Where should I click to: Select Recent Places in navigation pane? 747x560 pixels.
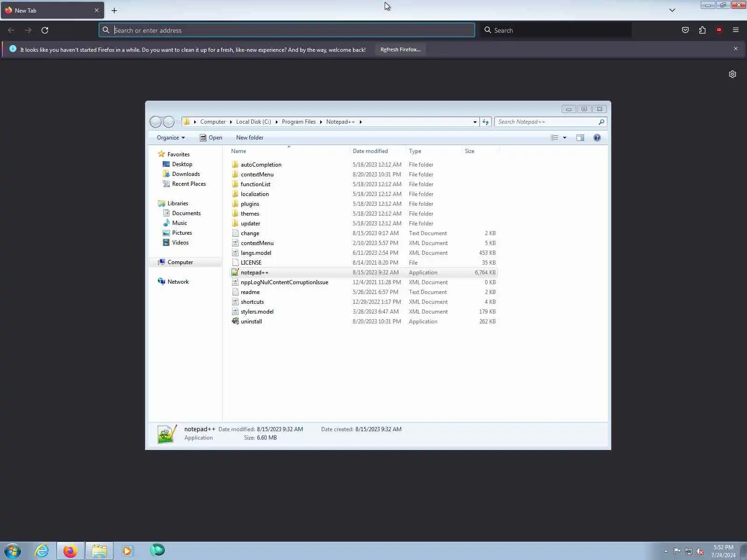[x=189, y=184]
